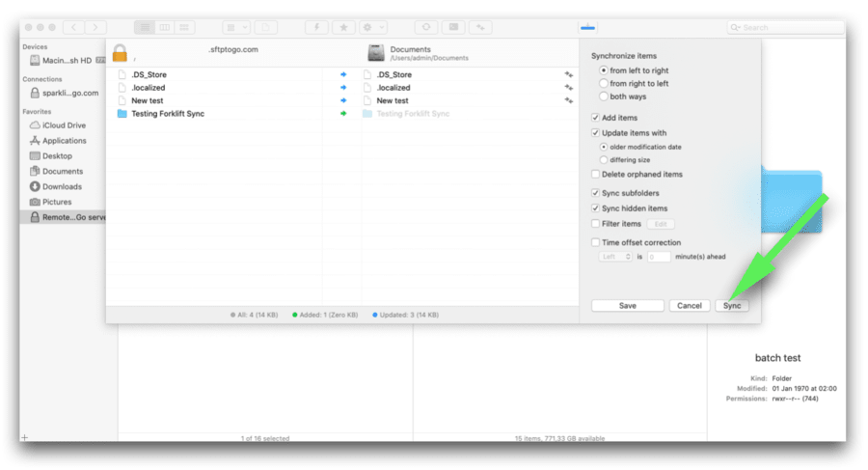
Task: Filter by 'Added: 1 (Zero KB)'
Action: 325,315
